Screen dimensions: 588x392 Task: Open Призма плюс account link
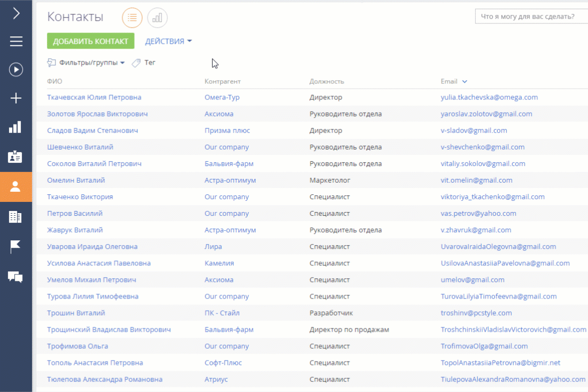point(227,130)
